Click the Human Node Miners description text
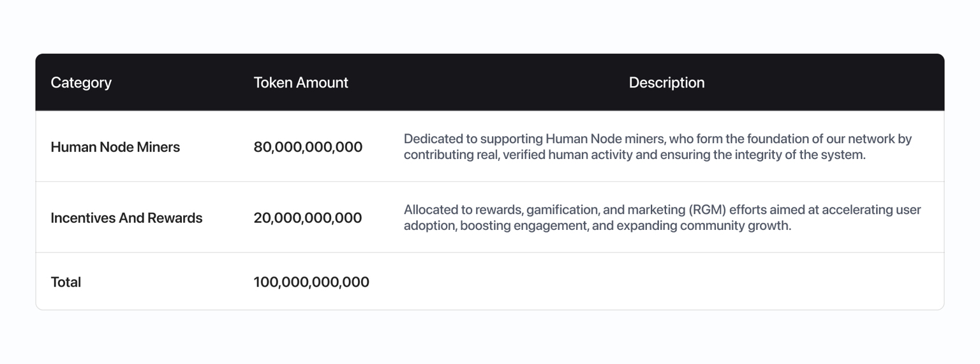The width and height of the screenshot is (980, 364). 658,147
